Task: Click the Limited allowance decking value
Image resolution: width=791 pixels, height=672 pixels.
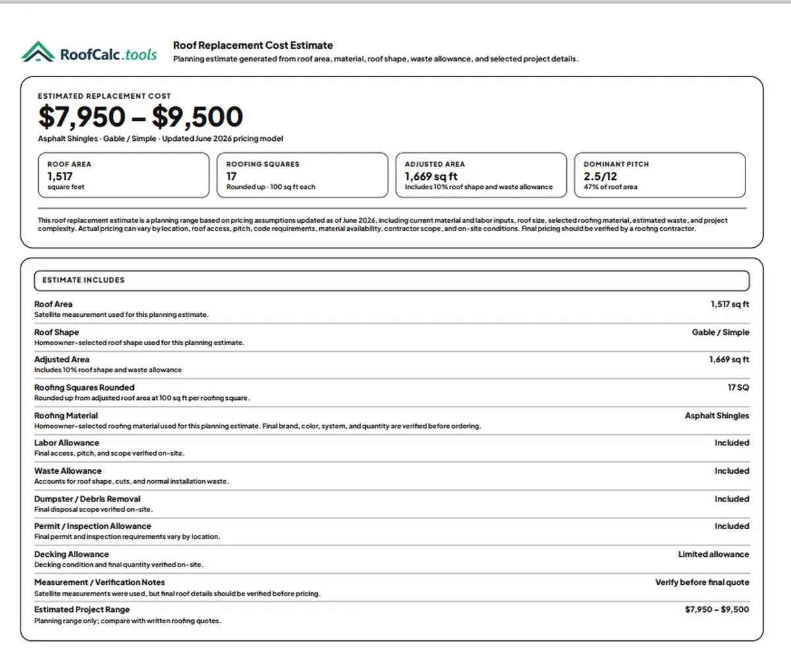Action: (714, 554)
